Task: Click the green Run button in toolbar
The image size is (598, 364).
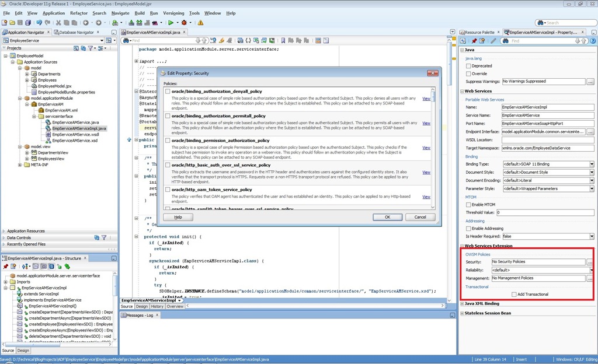Action: (170, 23)
